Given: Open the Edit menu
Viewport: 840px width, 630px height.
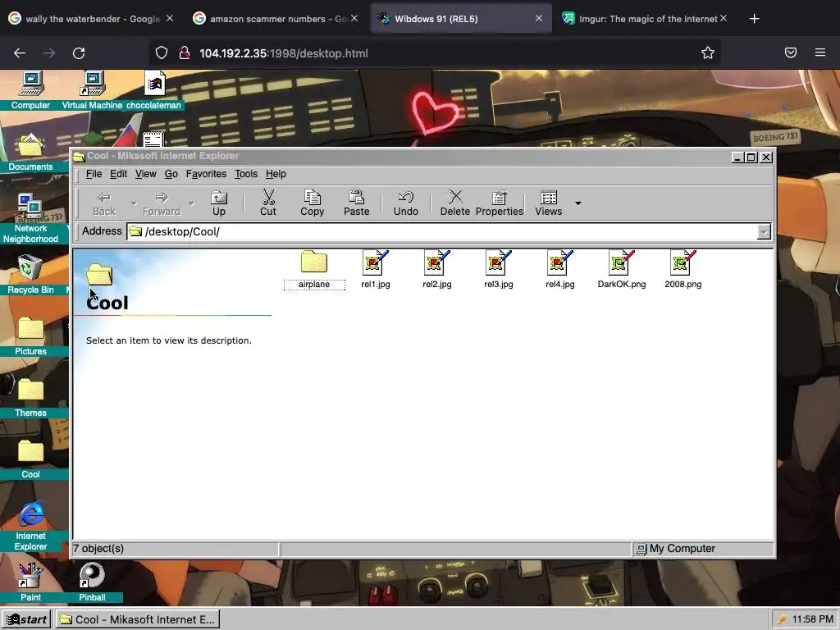Looking at the screenshot, I should pos(118,174).
